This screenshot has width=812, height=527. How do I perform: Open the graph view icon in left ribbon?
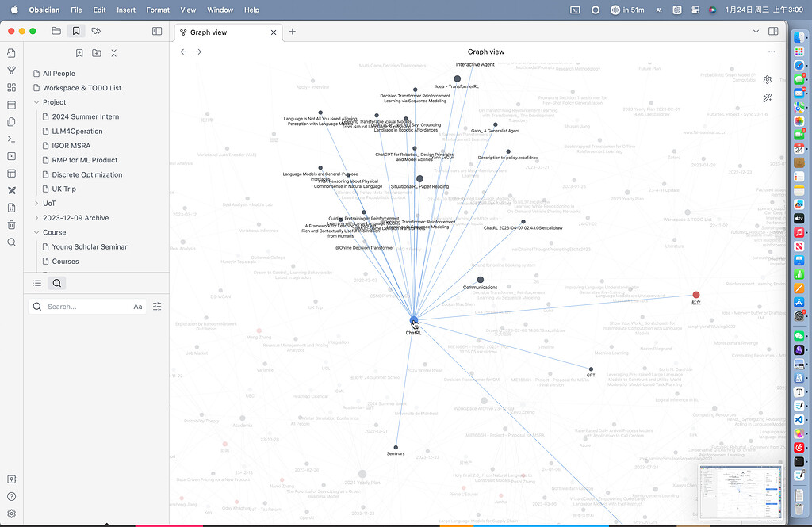[11, 70]
